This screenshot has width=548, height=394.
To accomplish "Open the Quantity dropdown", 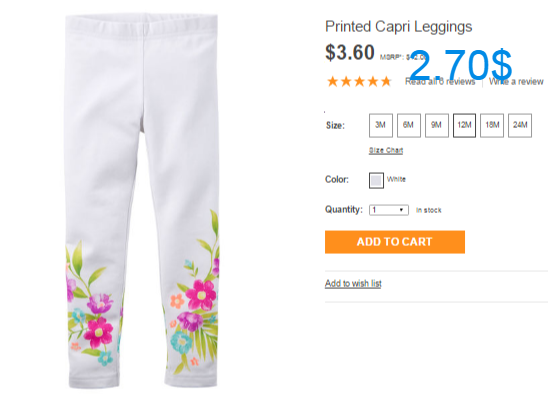I will (389, 210).
